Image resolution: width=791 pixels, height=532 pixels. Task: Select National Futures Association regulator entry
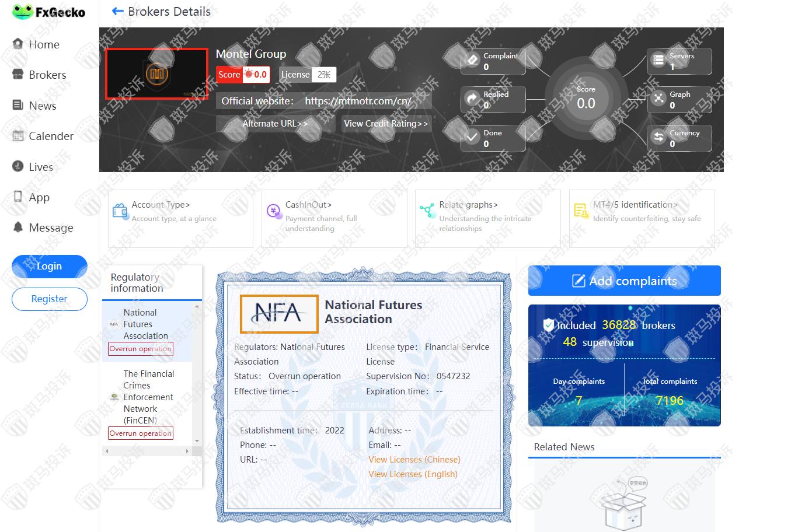(145, 324)
